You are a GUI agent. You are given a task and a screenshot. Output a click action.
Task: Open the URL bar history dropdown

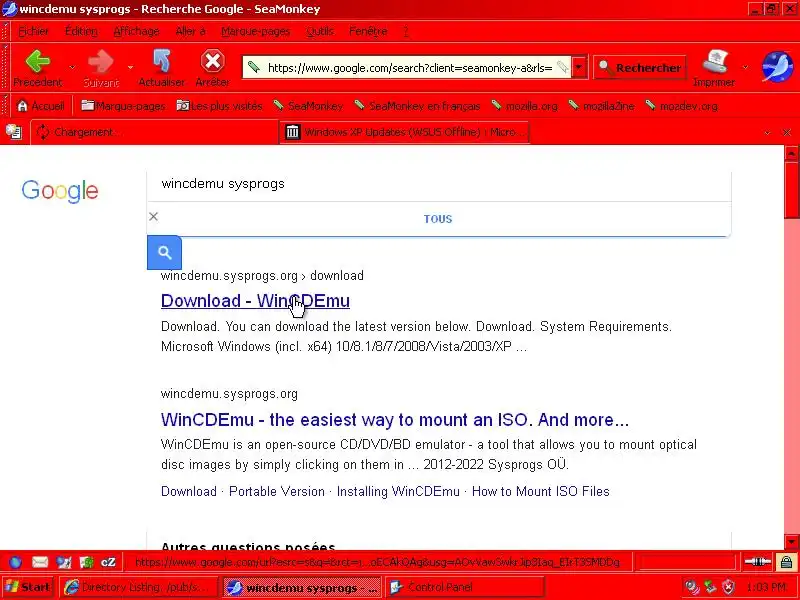(x=579, y=67)
